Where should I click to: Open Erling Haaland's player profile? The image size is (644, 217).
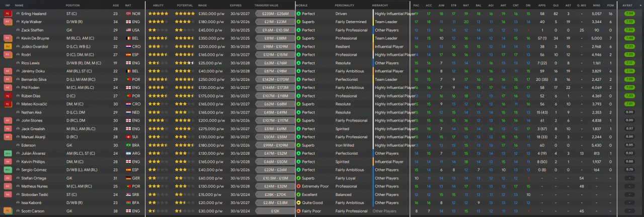tap(34, 14)
